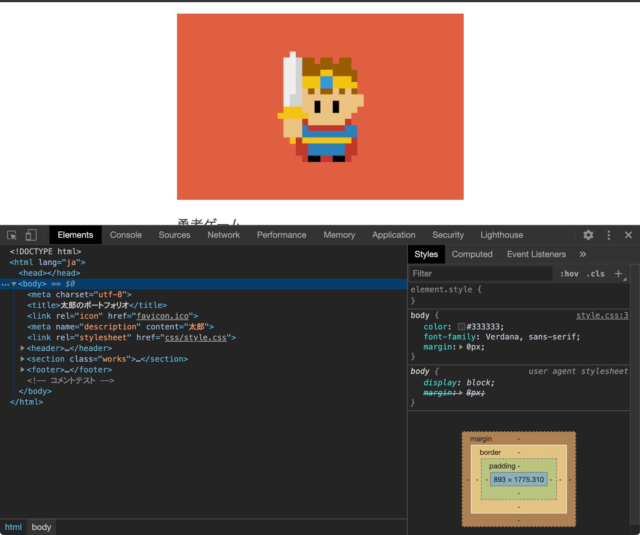Switch to the Elements tab
Viewport: 640px width, 535px height.
(75, 235)
